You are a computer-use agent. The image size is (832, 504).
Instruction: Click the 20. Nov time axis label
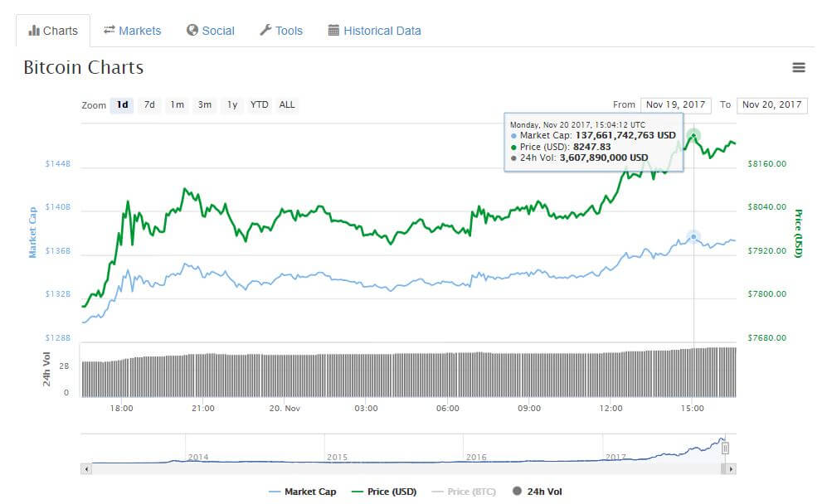285,409
